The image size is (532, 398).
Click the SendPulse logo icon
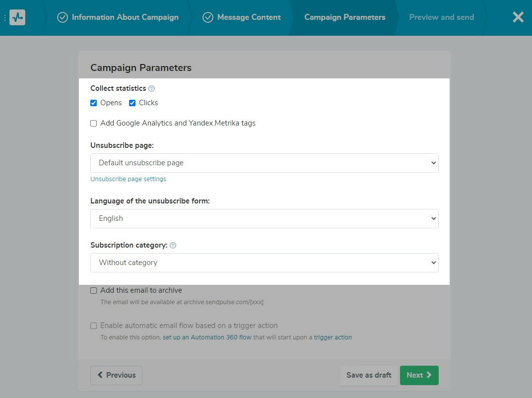coord(17,17)
